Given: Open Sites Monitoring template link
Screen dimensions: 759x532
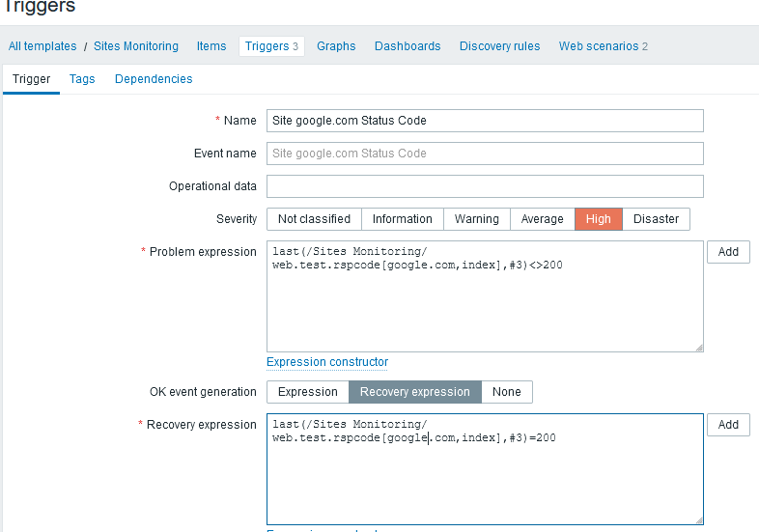Looking at the screenshot, I should point(136,46).
